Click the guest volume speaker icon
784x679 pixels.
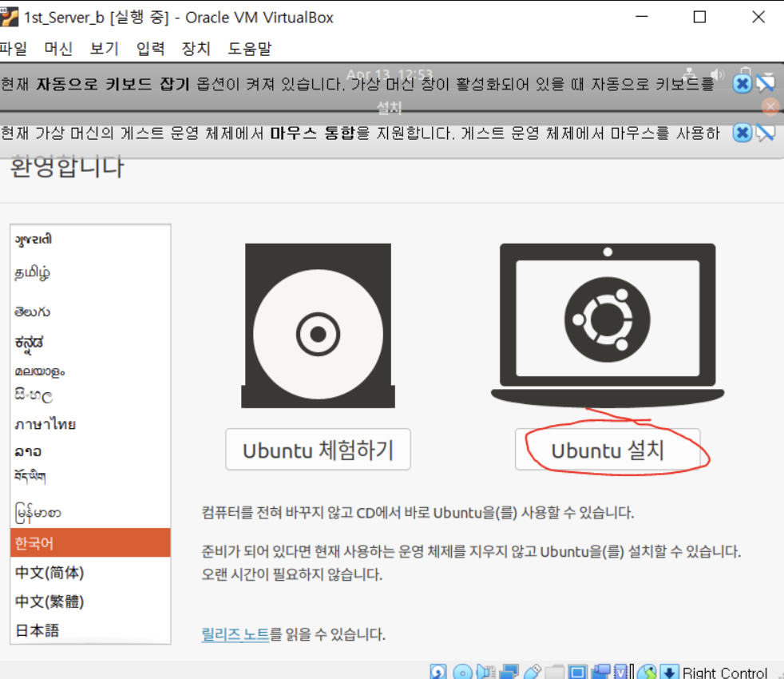click(718, 74)
